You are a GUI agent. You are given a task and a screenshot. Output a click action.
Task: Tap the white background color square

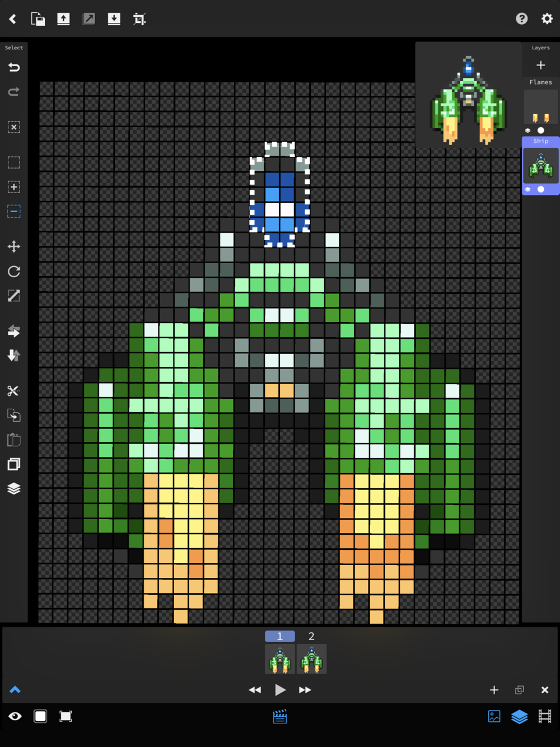pyautogui.click(x=40, y=716)
